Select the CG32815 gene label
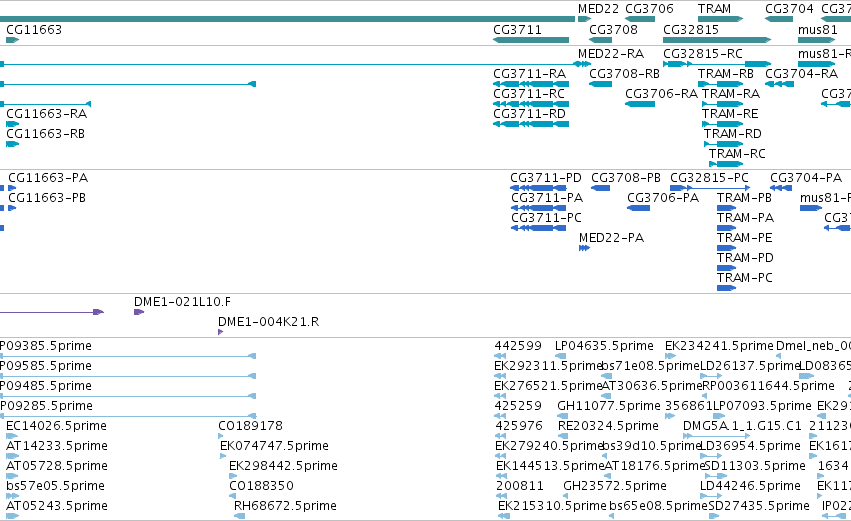851x521 pixels. pyautogui.click(x=691, y=30)
